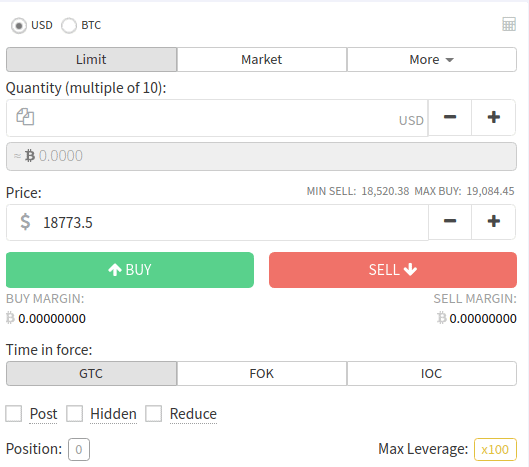This screenshot has width=529, height=467.
Task: Increase price with the plus button
Action: 494,221
